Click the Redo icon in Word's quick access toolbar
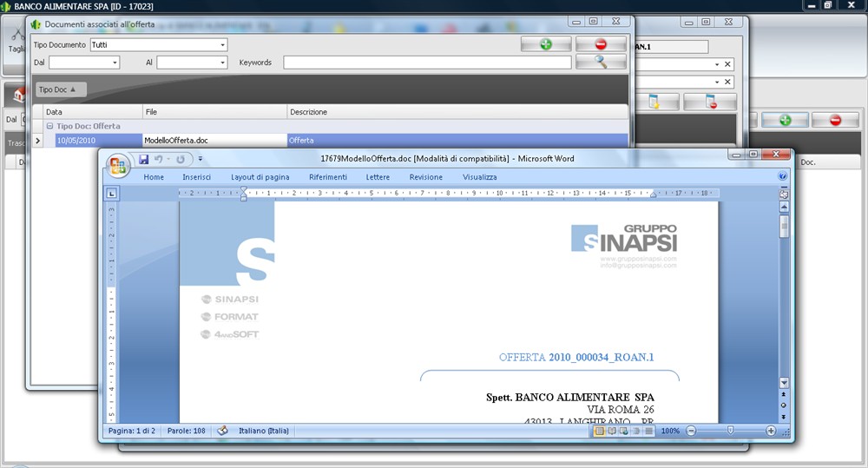 click(181, 159)
